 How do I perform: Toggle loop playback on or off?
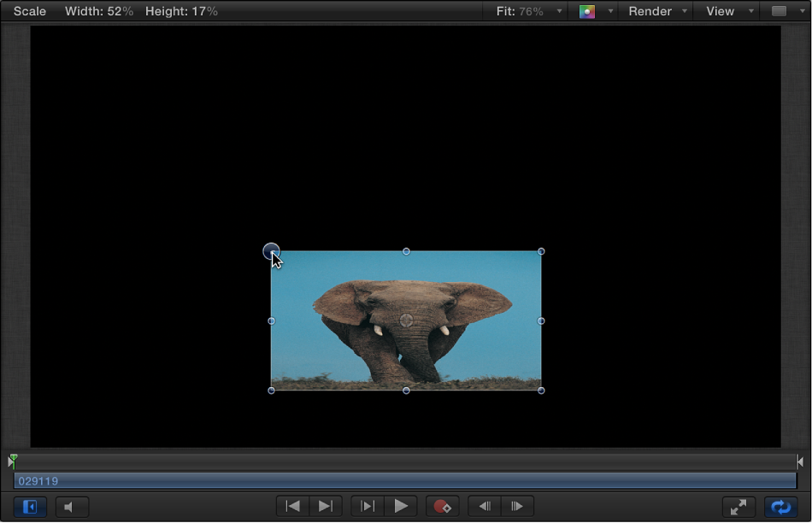point(781,506)
